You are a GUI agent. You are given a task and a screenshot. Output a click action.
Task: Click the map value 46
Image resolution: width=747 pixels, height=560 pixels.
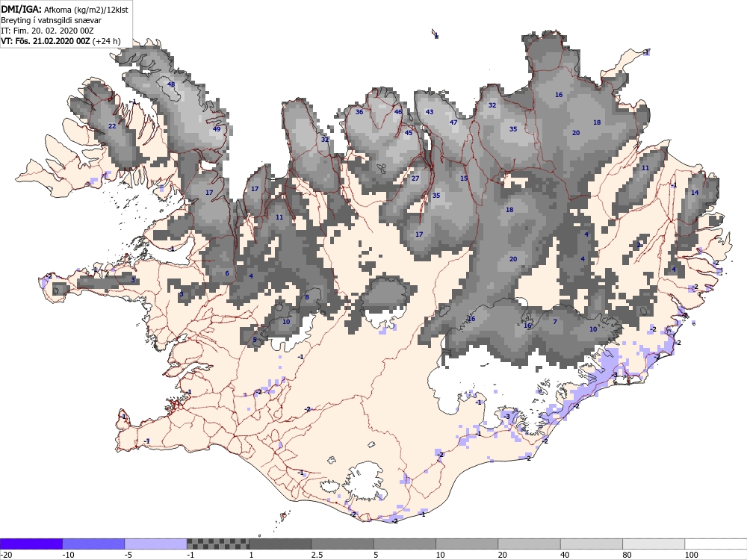click(398, 112)
